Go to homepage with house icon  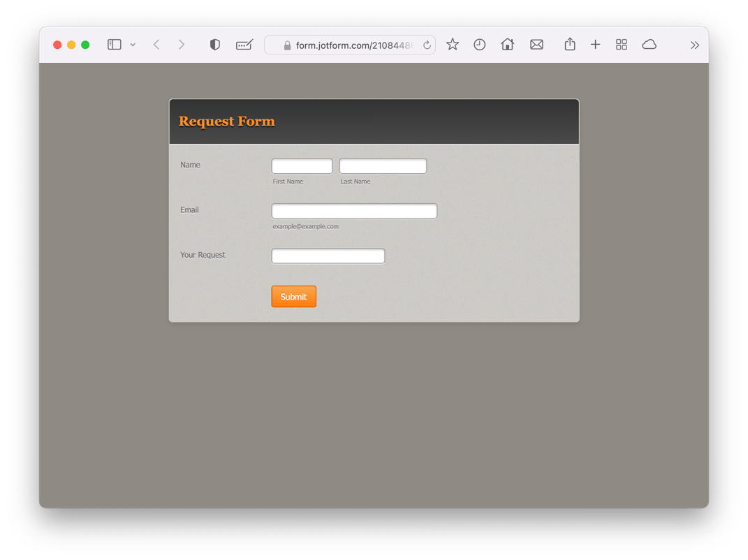click(507, 45)
